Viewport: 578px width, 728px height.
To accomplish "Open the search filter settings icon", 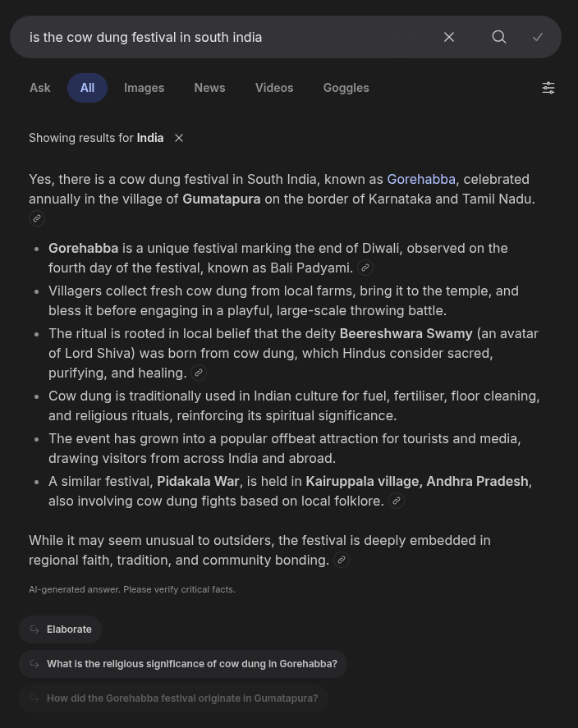I will 548,88.
